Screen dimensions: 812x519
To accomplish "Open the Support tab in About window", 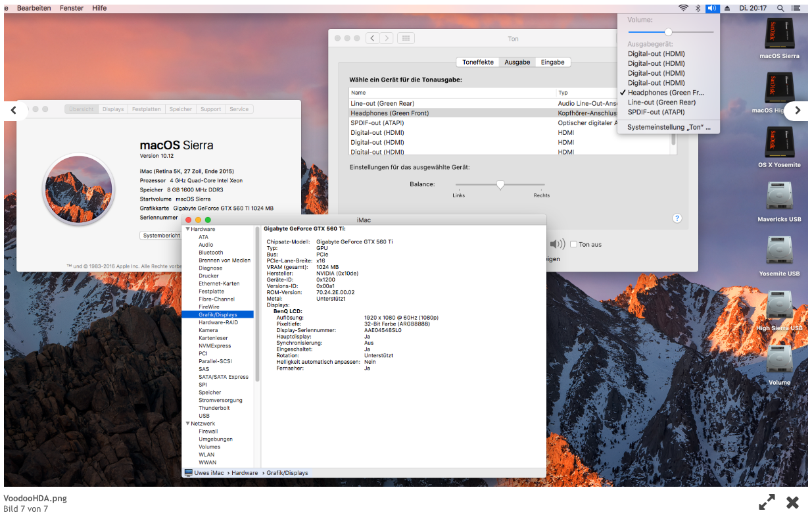I will [x=211, y=109].
